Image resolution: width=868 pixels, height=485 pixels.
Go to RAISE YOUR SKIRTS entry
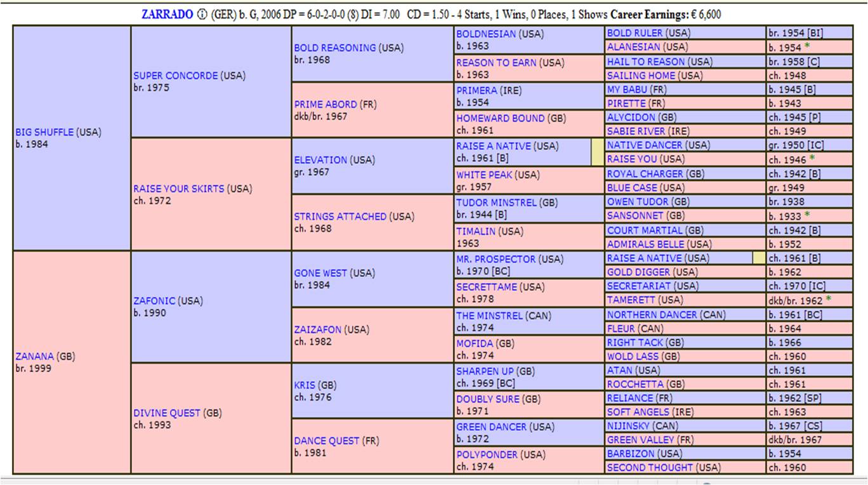(178, 189)
